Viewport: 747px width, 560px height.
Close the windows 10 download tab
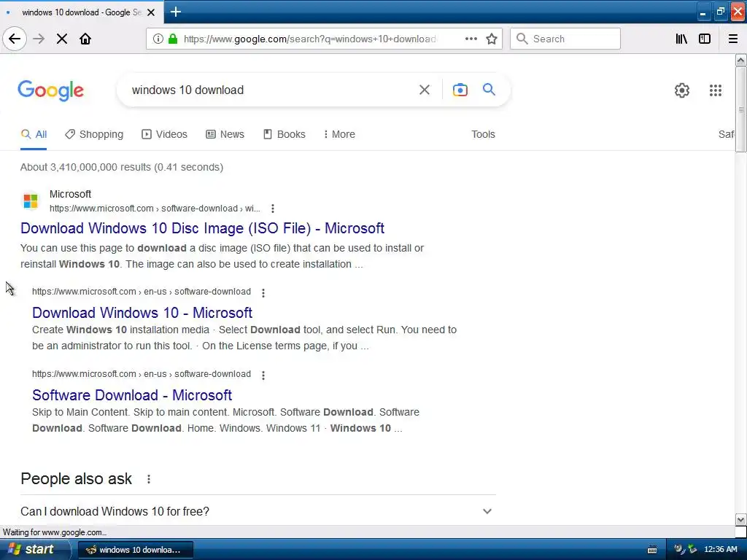pyautogui.click(x=151, y=12)
